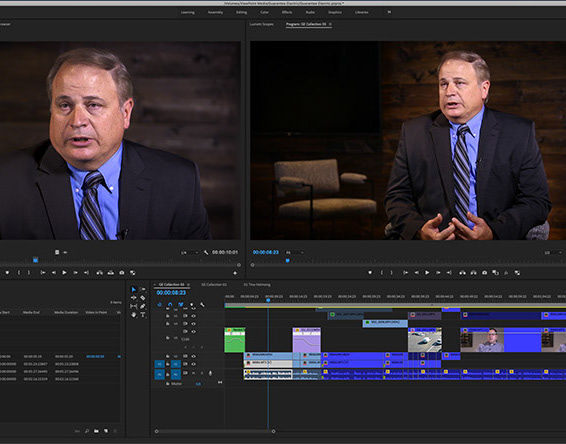This screenshot has height=444, width=566.
Task: Open the Program Monitor Fit zoom dropdown
Action: point(295,252)
